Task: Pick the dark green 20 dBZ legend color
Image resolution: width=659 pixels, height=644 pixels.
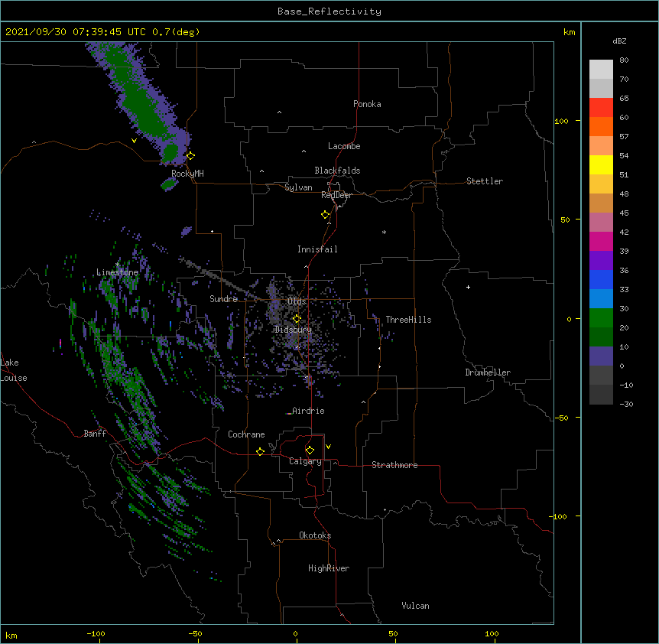Action: pyautogui.click(x=601, y=337)
